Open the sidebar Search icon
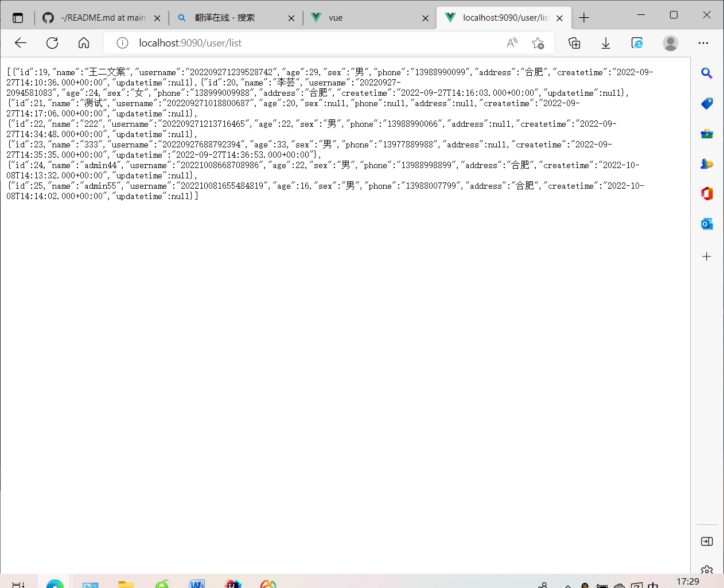The width and height of the screenshot is (724, 588). (x=707, y=73)
